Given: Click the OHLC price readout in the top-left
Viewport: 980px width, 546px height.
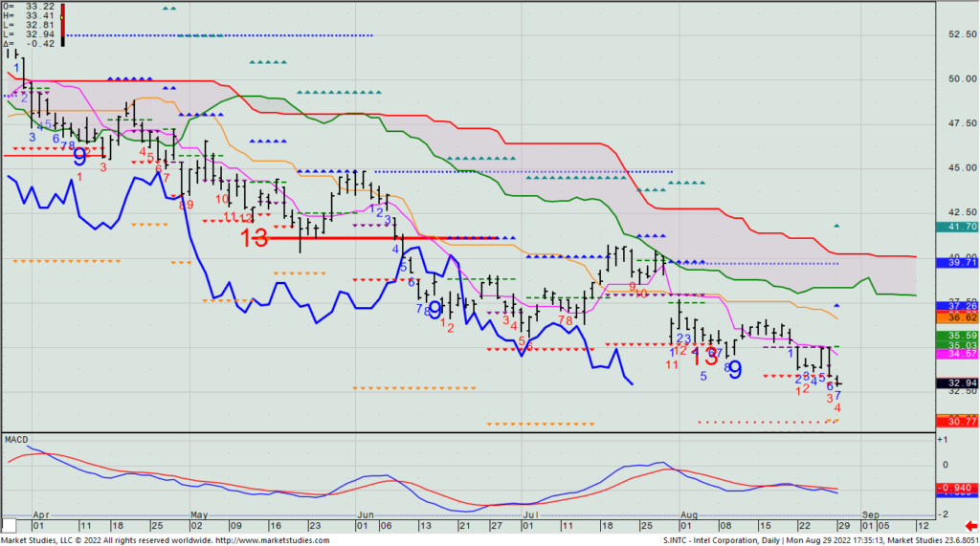Looking at the screenshot, I should point(29,24).
